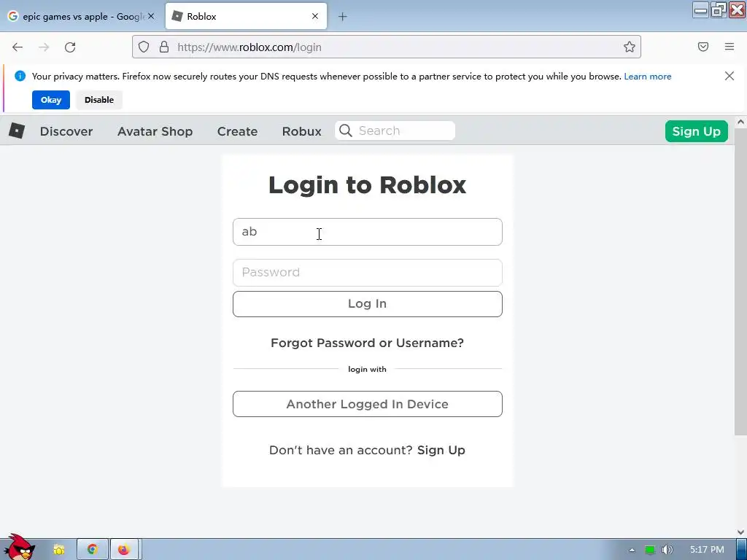Click the shield tracking protection icon
747x560 pixels.
pos(144,47)
